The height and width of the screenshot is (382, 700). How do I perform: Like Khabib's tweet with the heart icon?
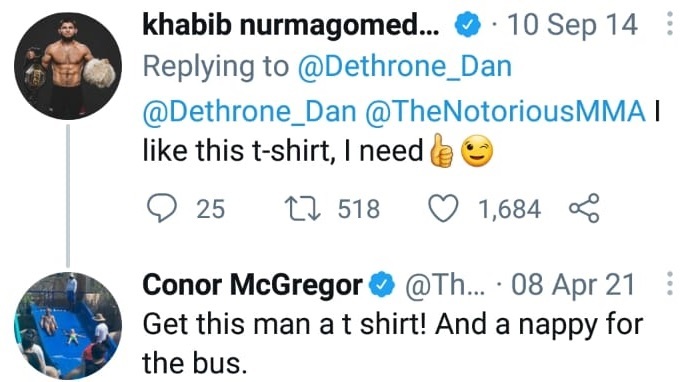tap(443, 208)
